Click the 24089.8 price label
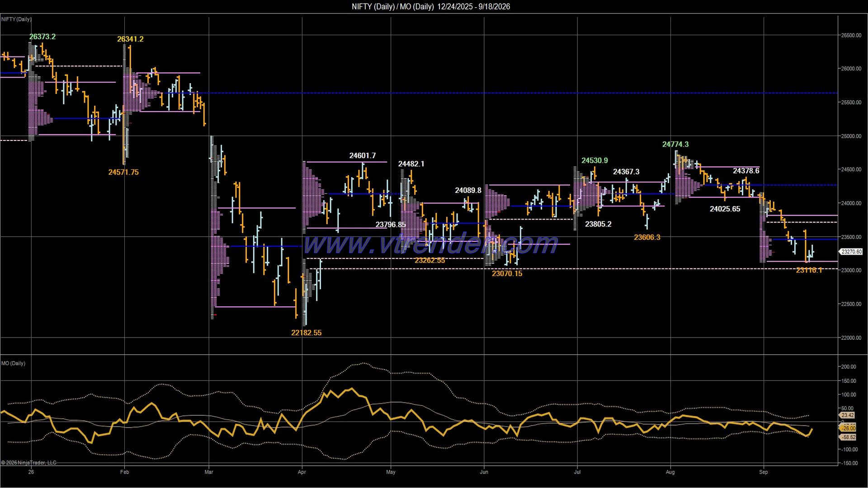The width and height of the screenshot is (868, 488). tap(468, 191)
